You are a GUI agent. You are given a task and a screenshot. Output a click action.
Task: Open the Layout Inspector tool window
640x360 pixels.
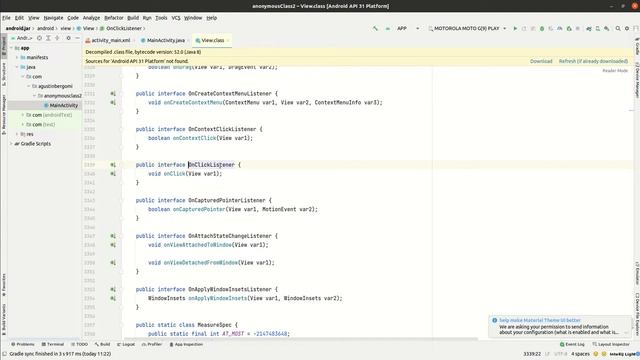(611, 344)
